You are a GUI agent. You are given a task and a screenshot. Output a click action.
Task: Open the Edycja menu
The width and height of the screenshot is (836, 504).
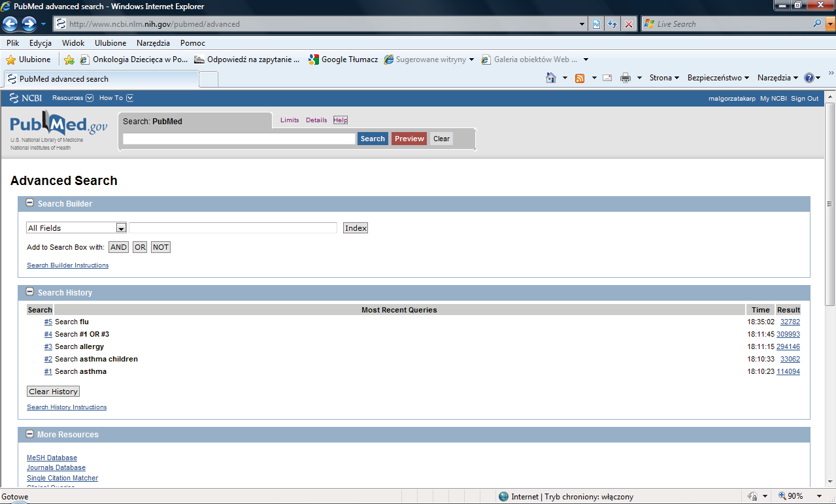point(41,43)
